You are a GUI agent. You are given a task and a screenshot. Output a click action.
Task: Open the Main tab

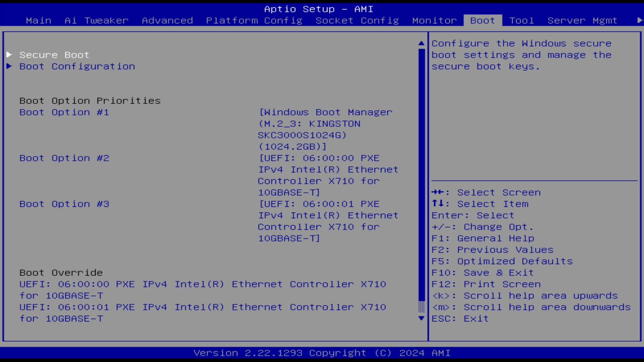38,21
